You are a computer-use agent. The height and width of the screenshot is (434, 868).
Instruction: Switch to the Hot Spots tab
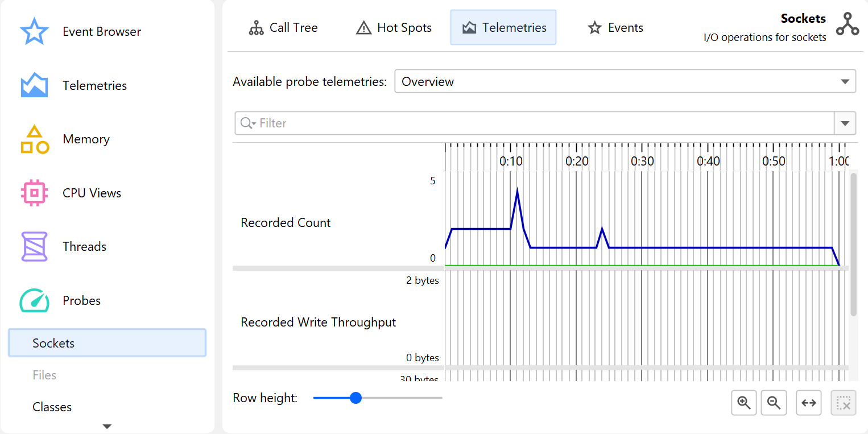pos(394,27)
